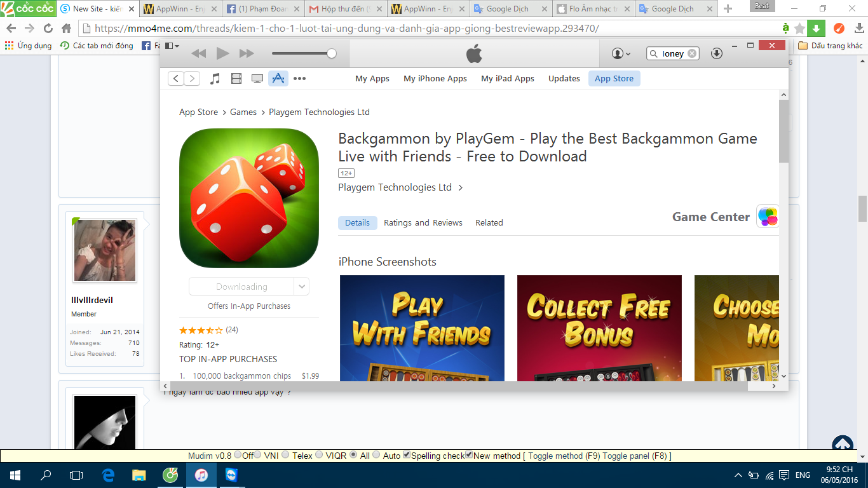Click the iTunes search field
The height and width of the screenshot is (488, 868).
tap(673, 54)
